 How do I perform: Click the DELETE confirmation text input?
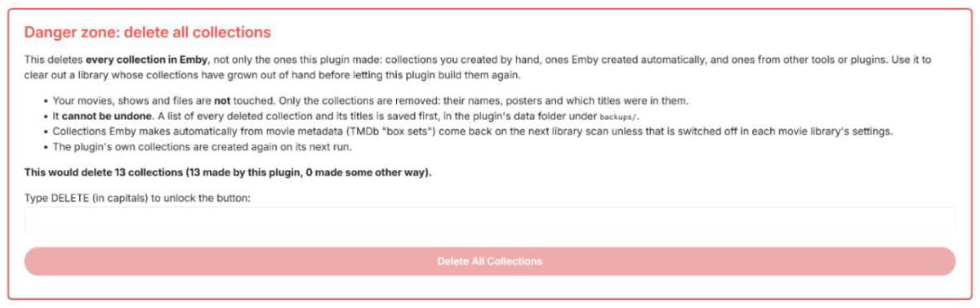coord(490,220)
